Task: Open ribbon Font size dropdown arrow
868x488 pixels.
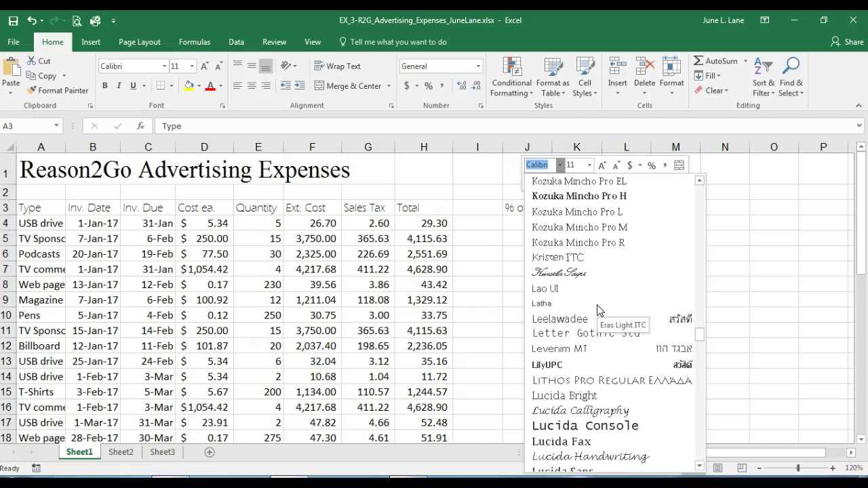Action: point(192,66)
